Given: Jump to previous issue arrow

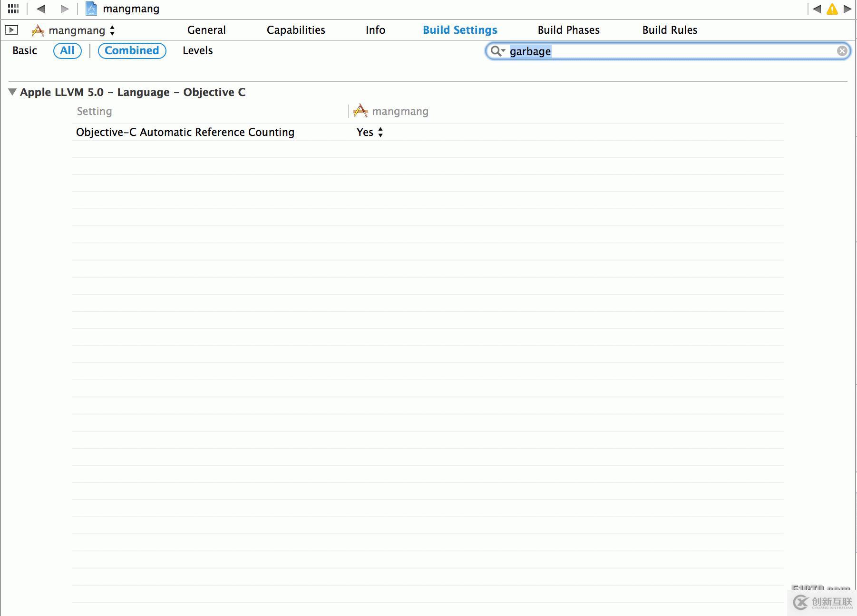Looking at the screenshot, I should (817, 9).
